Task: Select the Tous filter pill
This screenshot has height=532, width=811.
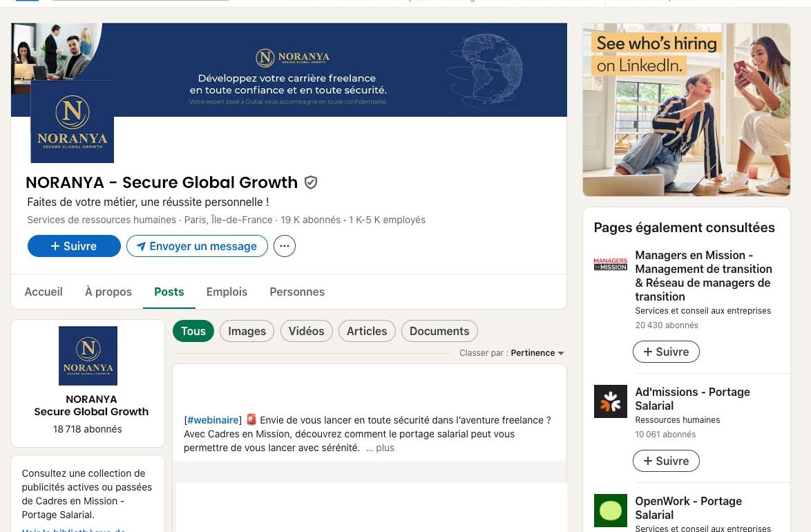Action: point(193,331)
